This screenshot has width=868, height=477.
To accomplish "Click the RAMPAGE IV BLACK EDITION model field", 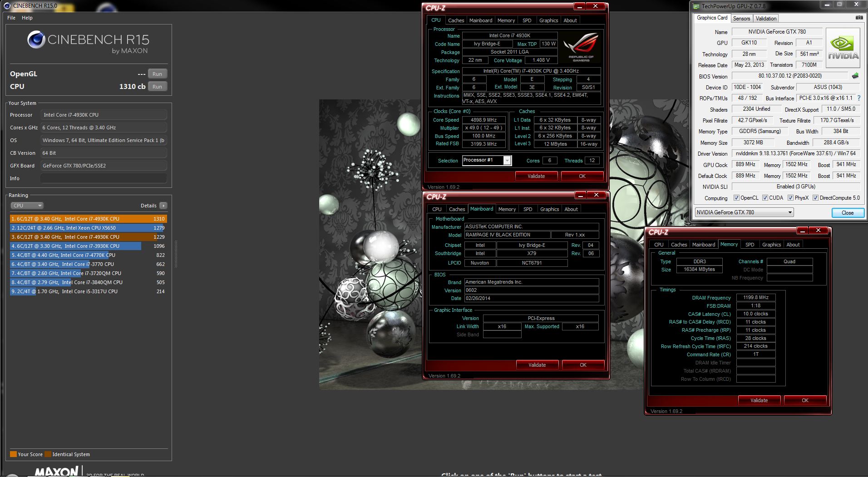I will (x=507, y=235).
